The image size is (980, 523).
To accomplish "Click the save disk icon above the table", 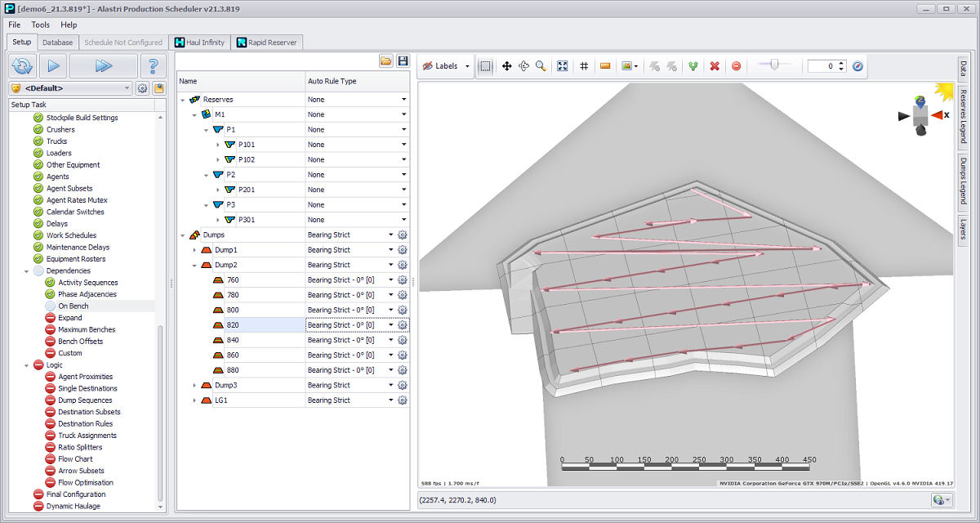I will tap(403, 61).
